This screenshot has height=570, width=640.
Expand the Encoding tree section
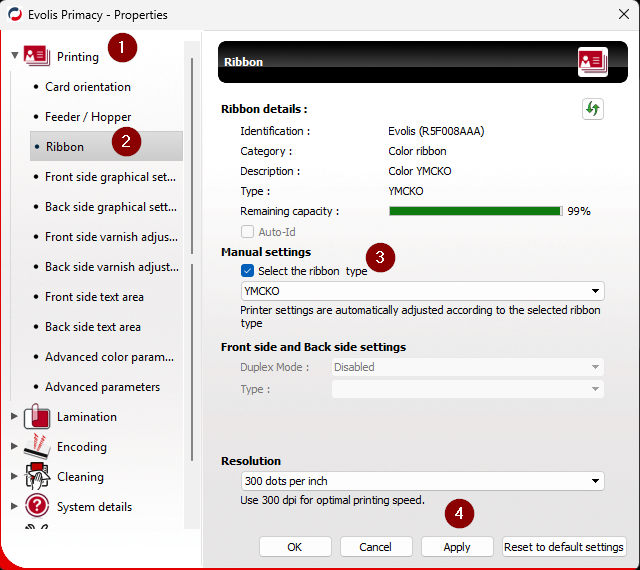click(x=14, y=446)
